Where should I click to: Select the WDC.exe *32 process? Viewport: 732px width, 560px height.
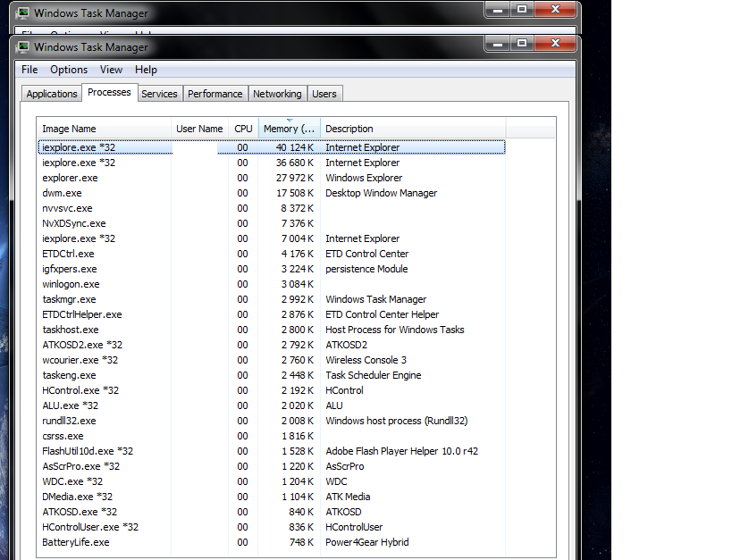271,481
